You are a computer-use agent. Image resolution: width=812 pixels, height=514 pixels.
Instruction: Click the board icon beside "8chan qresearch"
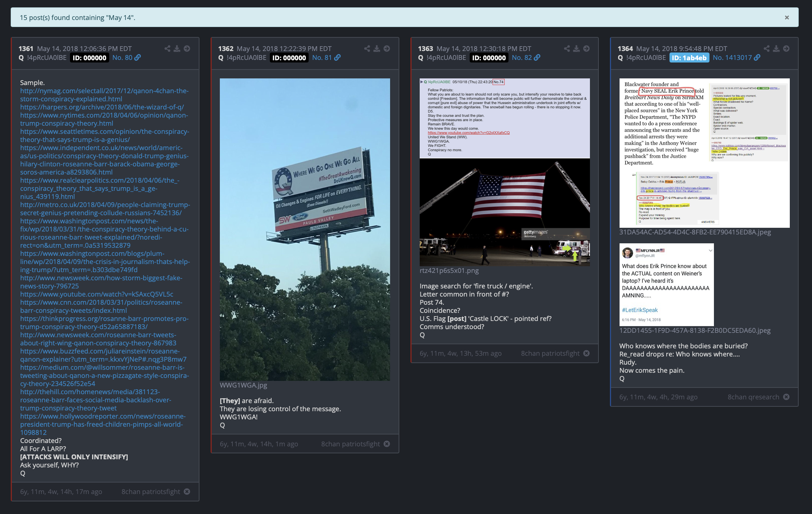click(x=786, y=397)
